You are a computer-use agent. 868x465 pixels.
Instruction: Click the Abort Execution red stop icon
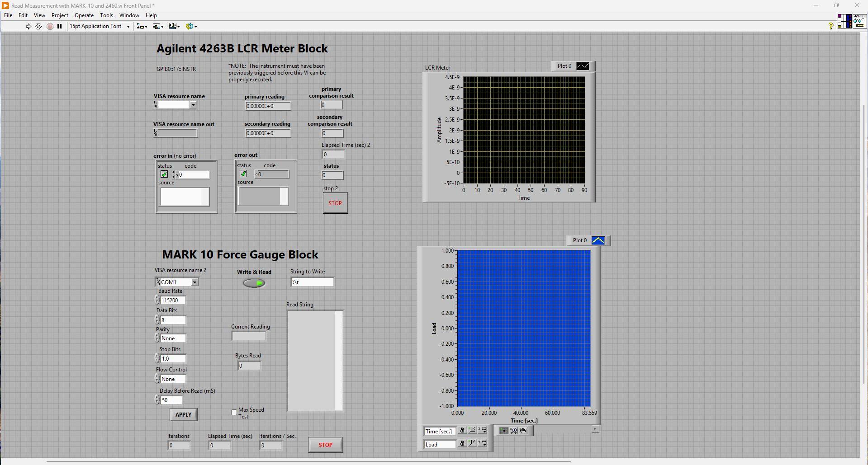coord(50,26)
